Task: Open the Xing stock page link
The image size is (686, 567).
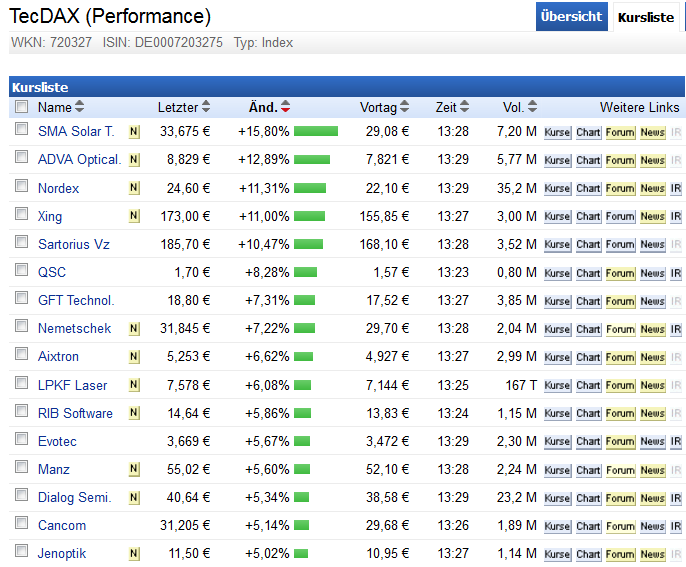Action: tap(50, 217)
